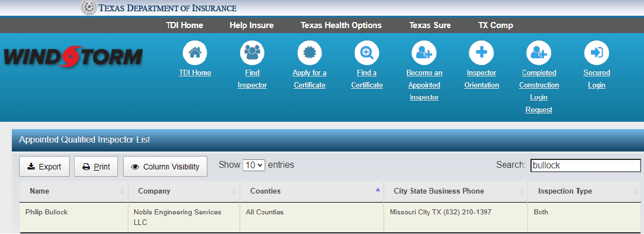Viewport: 644px width, 234px height.
Task: Click the Find a Certificate magnifier icon
Action: click(367, 53)
